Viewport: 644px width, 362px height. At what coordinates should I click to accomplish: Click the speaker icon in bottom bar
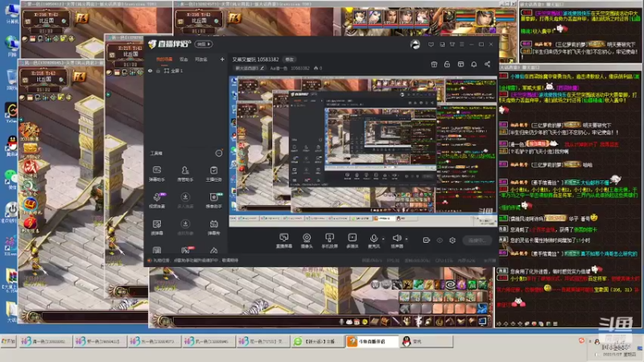coord(396,240)
